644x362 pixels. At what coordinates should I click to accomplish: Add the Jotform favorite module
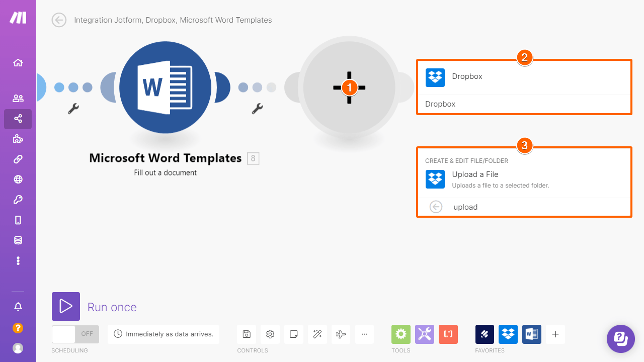click(x=485, y=334)
